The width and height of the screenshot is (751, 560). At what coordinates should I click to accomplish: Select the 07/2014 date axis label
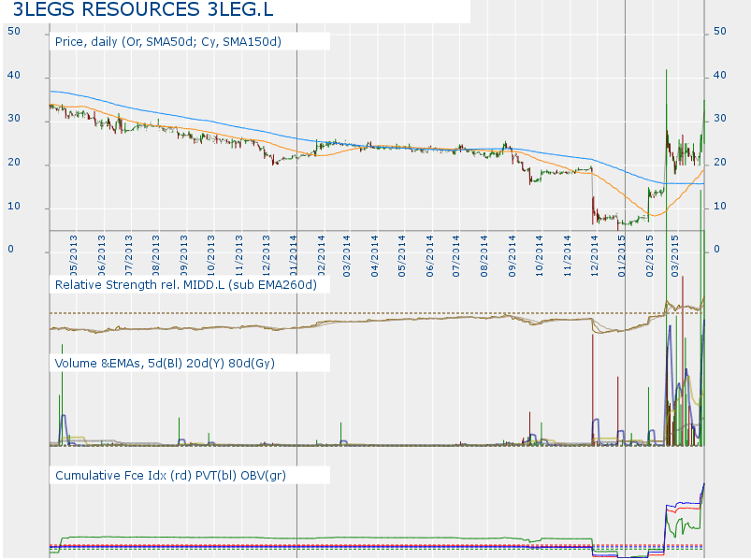(456, 256)
